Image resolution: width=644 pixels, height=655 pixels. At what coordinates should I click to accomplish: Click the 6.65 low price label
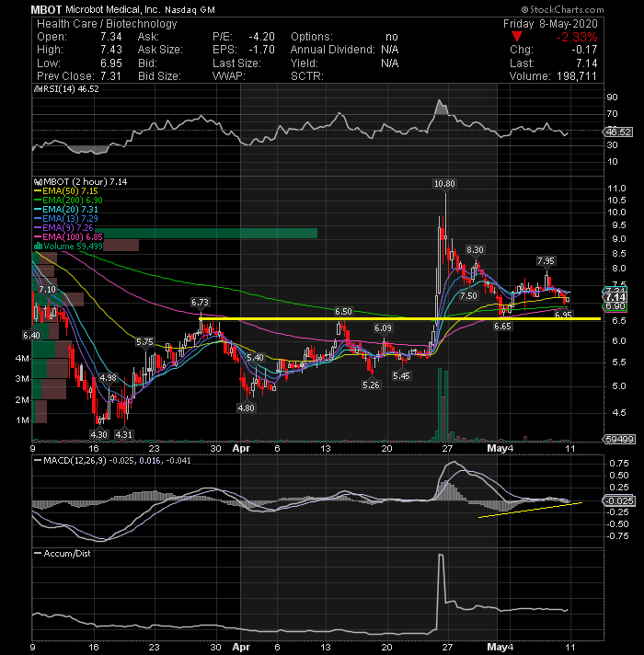[502, 327]
